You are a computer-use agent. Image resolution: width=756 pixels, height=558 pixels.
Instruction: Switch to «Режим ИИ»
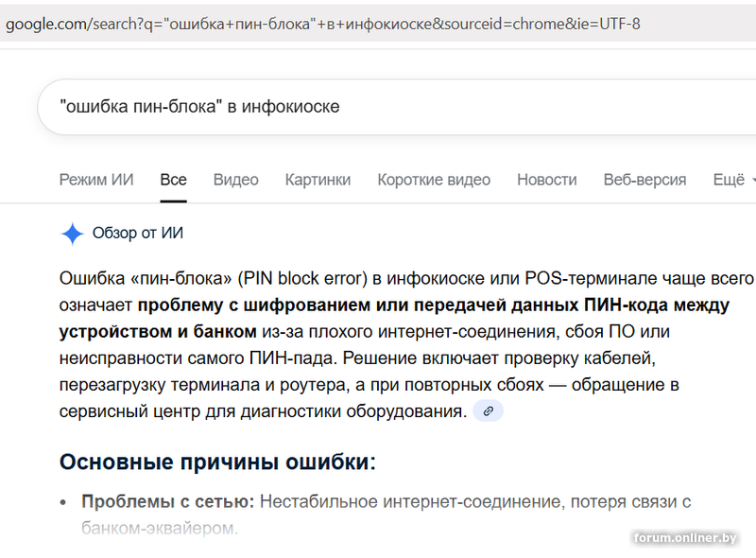click(x=96, y=179)
